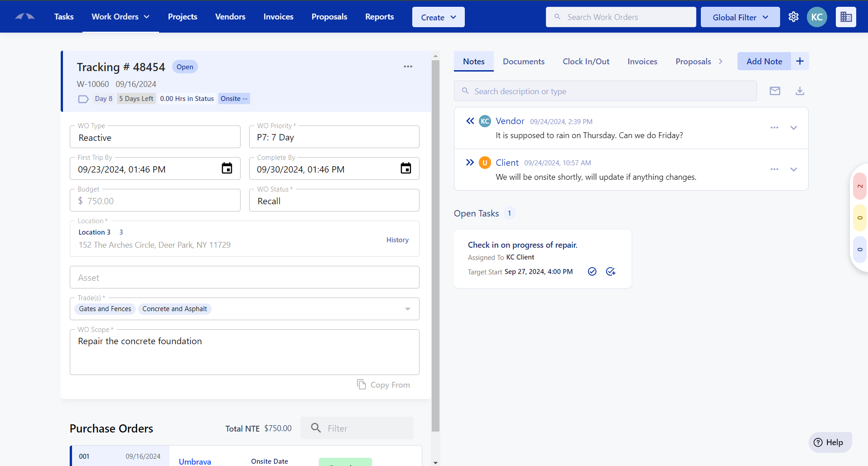Viewport: 868px width, 466px height.
Task: Click the Copy From icon
Action: pos(362,384)
